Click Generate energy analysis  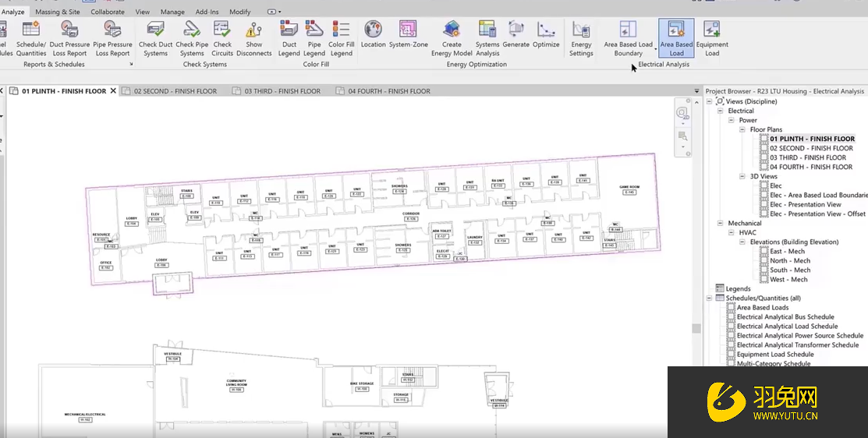tap(516, 34)
